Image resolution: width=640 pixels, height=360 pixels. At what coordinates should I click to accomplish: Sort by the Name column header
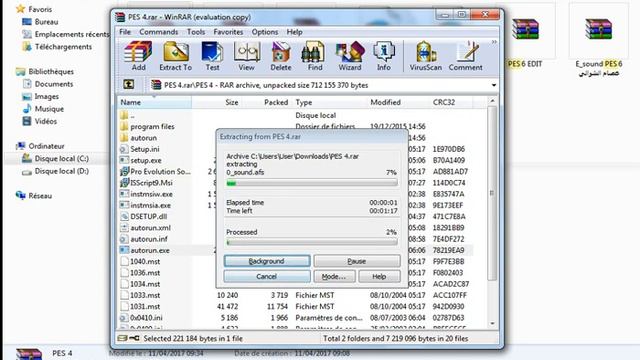(154, 102)
